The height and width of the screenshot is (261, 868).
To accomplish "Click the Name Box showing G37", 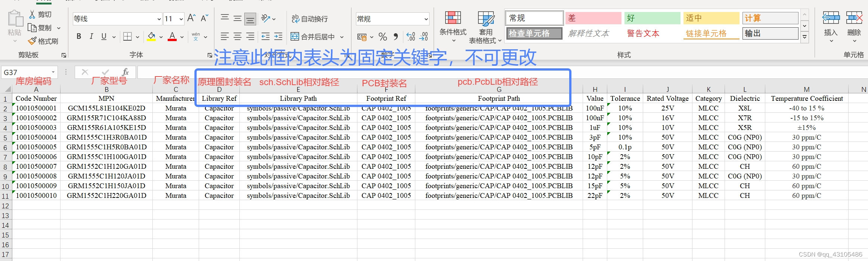I will point(29,72).
